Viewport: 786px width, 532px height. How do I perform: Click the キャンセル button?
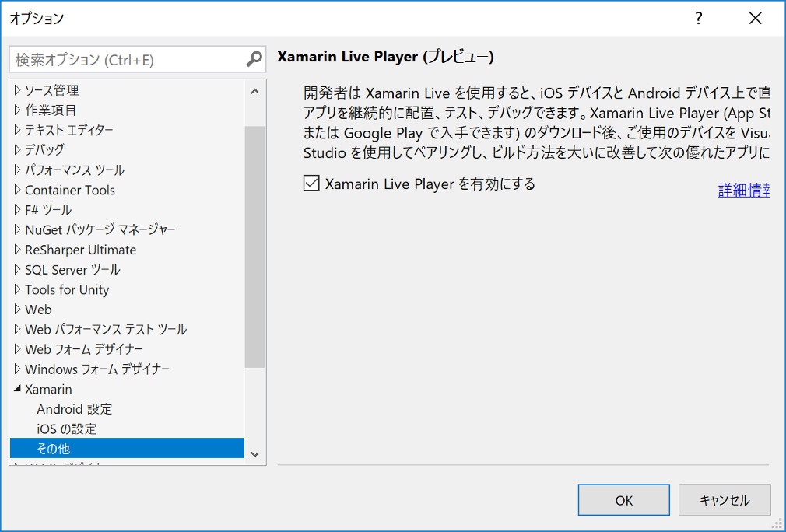click(725, 500)
